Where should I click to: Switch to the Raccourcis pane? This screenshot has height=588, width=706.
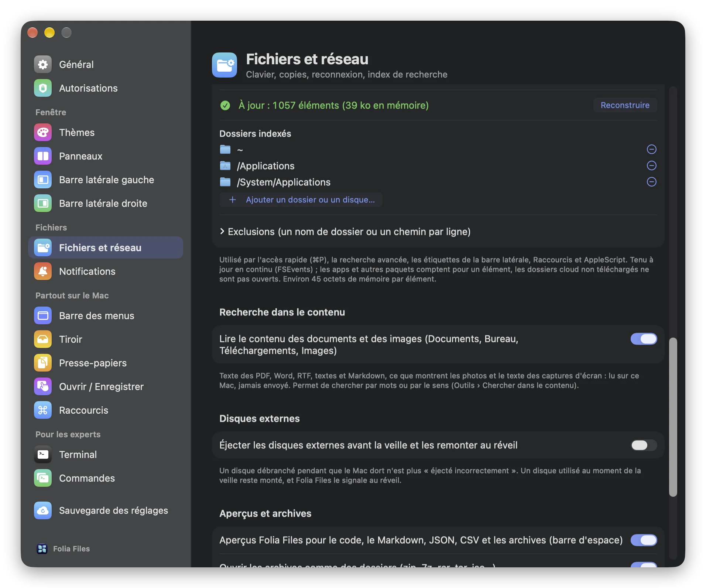click(x=106, y=410)
